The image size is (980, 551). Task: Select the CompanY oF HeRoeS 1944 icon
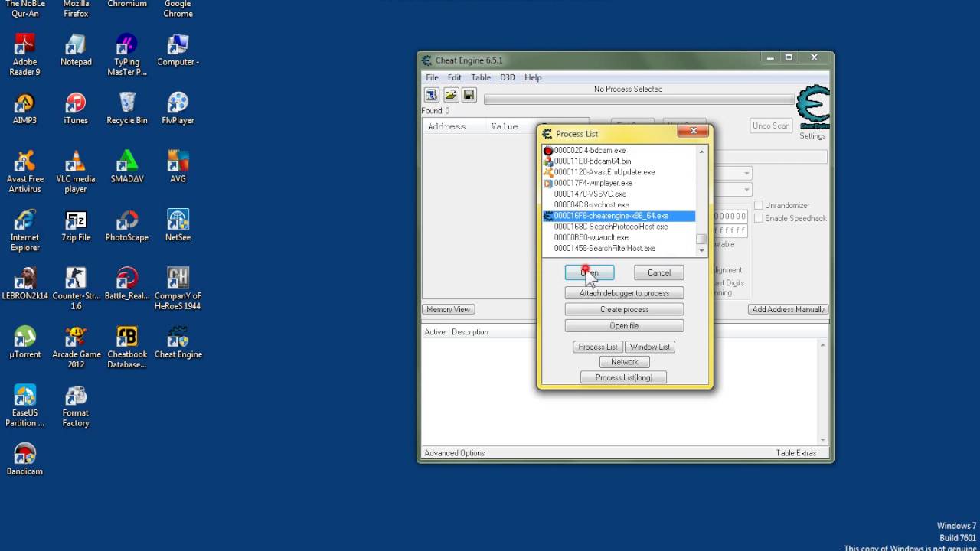coord(178,289)
